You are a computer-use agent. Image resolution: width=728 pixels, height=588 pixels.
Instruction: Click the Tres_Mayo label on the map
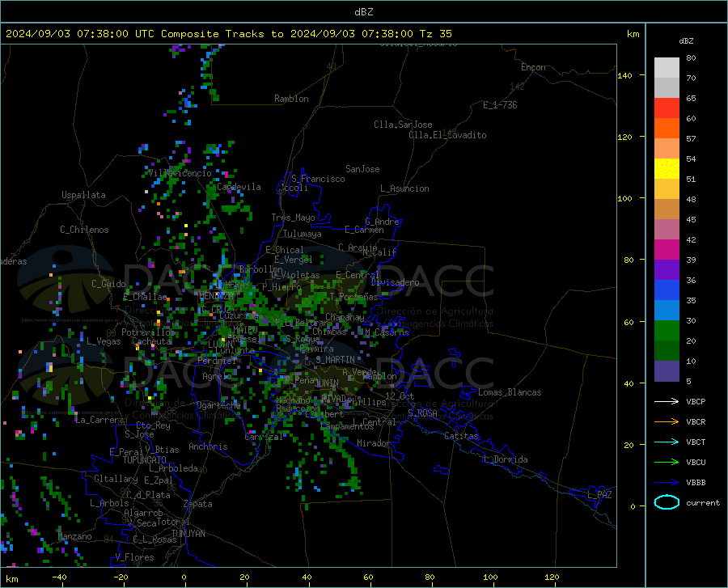(x=293, y=218)
